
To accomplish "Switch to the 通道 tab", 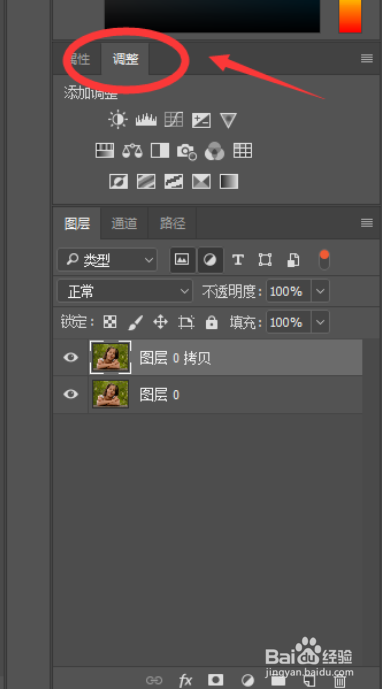I will click(x=124, y=224).
